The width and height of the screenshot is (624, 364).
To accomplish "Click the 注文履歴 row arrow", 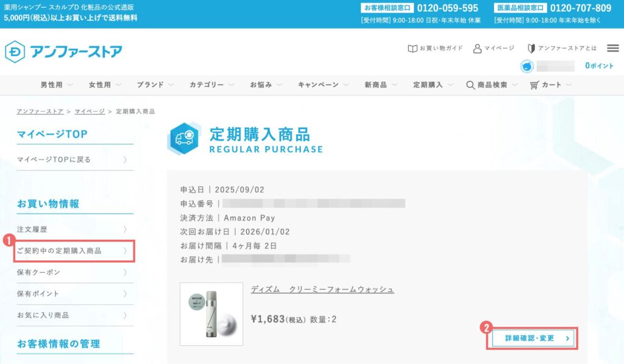I will point(125,229).
